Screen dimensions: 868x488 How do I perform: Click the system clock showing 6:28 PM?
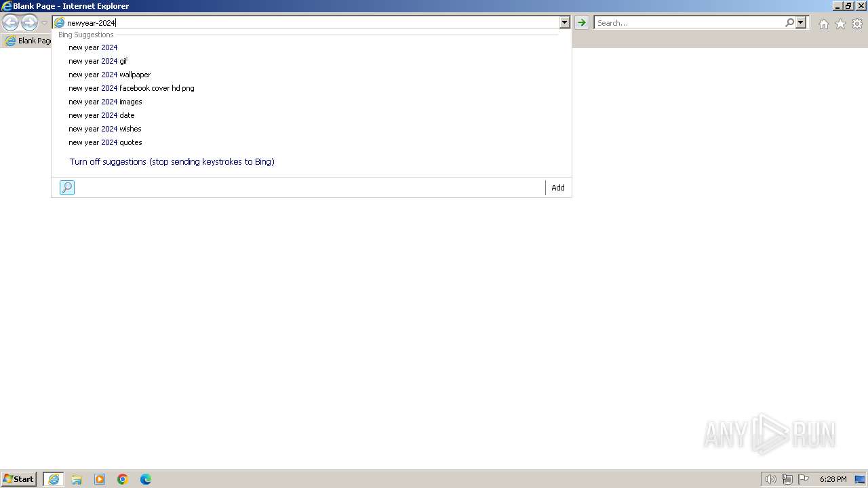833,479
